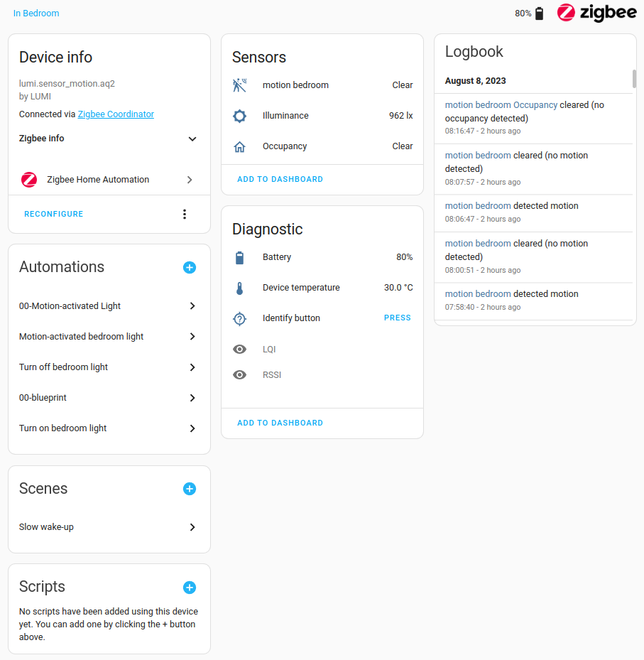
Task: Open the Zigbee Coordinator link
Action: [x=115, y=114]
